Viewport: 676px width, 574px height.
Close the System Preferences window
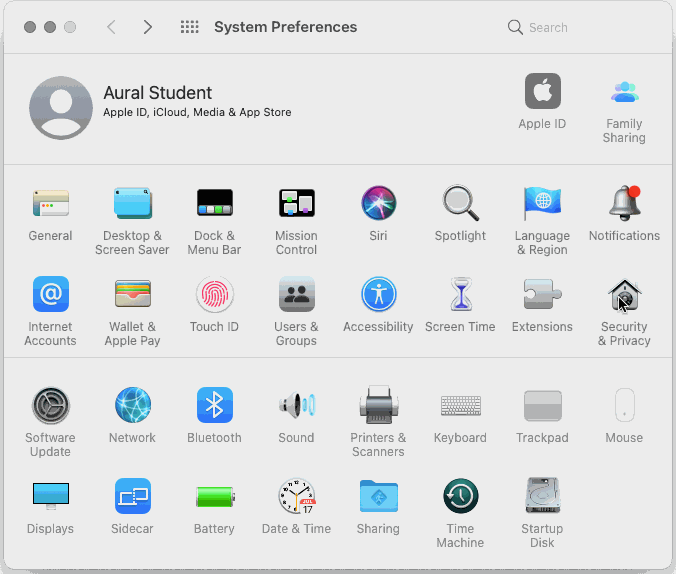30,27
